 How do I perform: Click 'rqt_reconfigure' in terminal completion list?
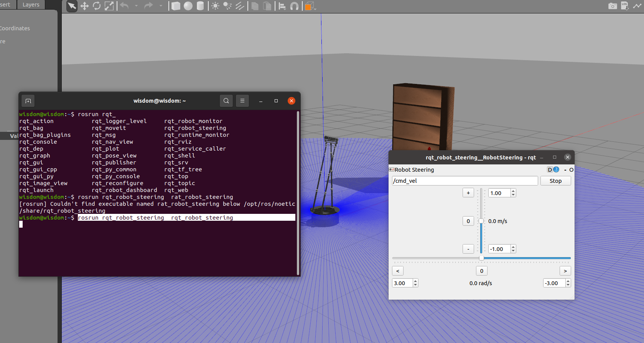click(117, 183)
